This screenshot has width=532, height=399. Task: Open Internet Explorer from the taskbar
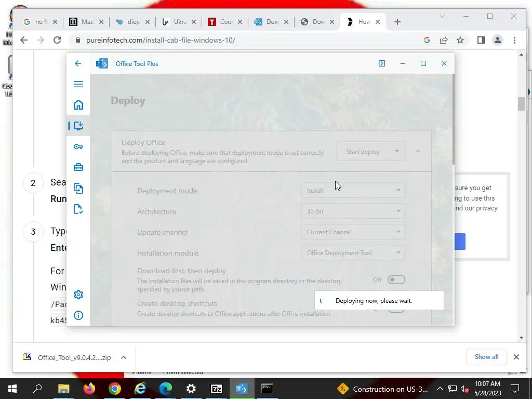click(140, 389)
